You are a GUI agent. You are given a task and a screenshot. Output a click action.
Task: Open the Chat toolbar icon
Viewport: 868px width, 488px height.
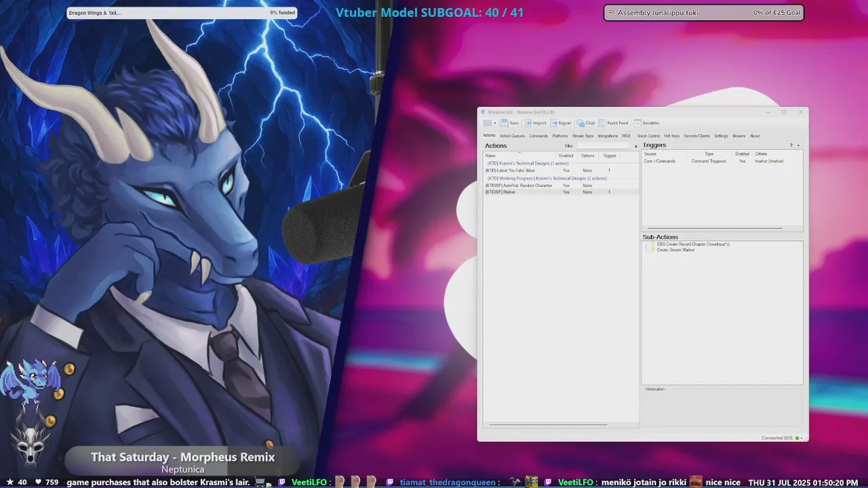(580, 123)
